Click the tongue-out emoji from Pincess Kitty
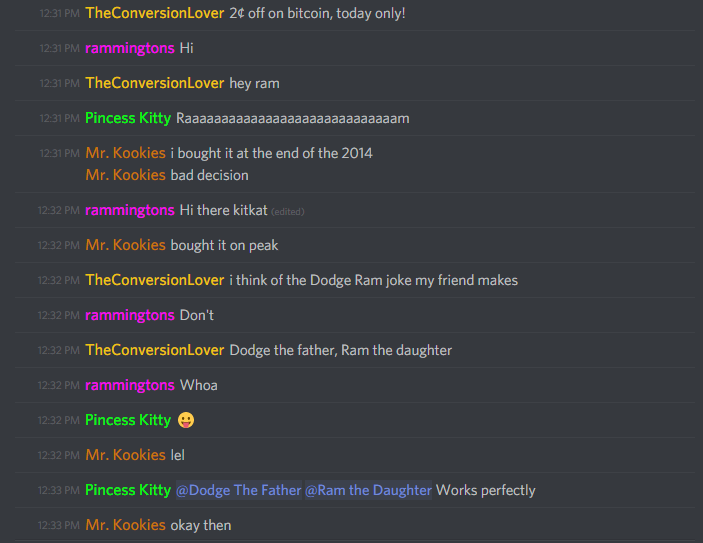Viewport: 703px width, 543px height. (x=186, y=420)
